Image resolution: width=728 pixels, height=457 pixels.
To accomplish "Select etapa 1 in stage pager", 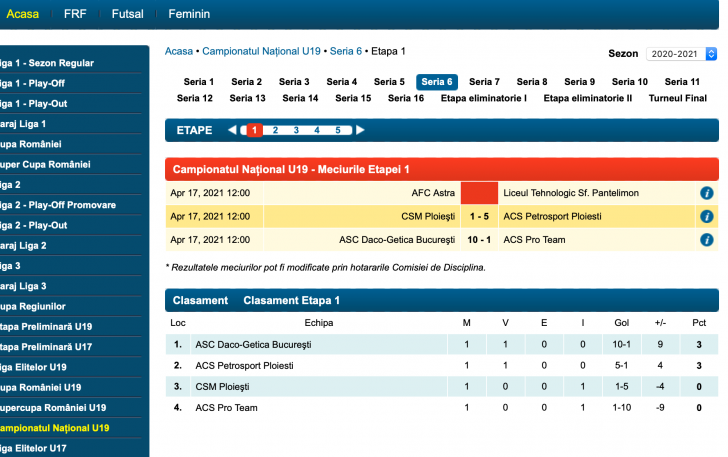I will pyautogui.click(x=254, y=130).
